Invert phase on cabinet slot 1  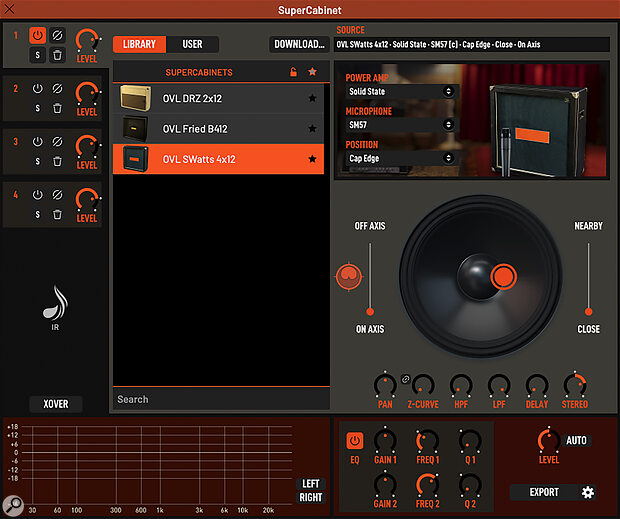(57, 34)
